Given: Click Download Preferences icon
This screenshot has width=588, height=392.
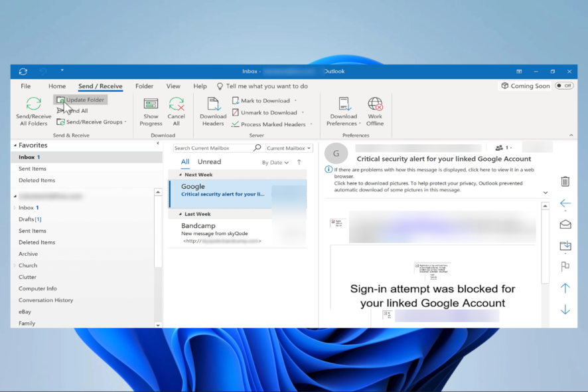Looking at the screenshot, I should click(344, 104).
